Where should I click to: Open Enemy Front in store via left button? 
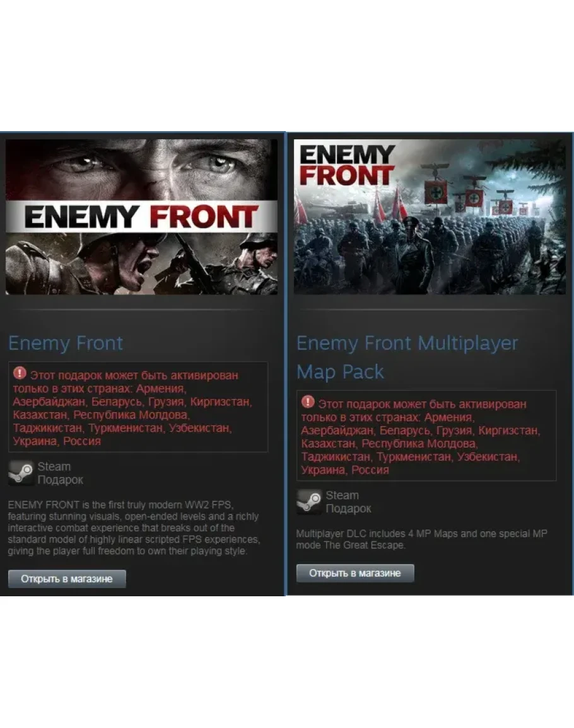point(67,579)
